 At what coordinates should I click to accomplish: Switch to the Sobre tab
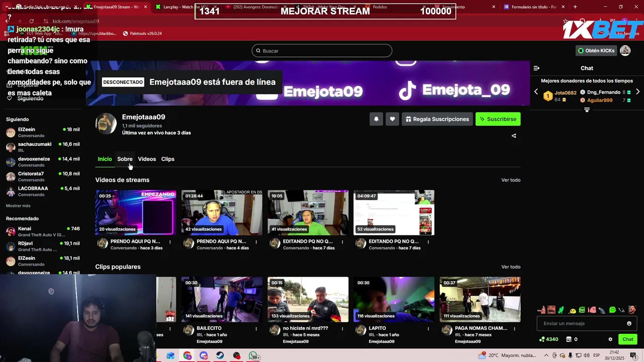pos(125,159)
